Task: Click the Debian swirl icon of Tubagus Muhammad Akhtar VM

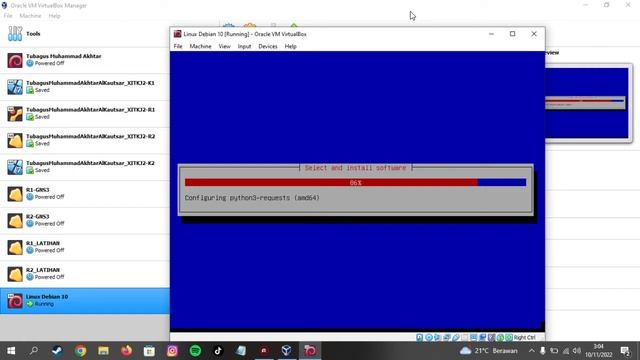Action: [15, 60]
